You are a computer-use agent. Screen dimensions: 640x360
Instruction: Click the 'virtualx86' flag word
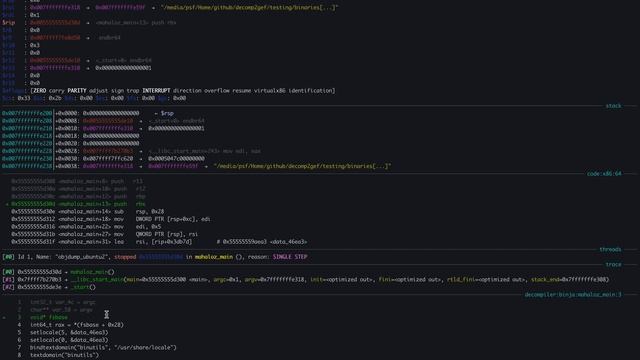coord(270,91)
